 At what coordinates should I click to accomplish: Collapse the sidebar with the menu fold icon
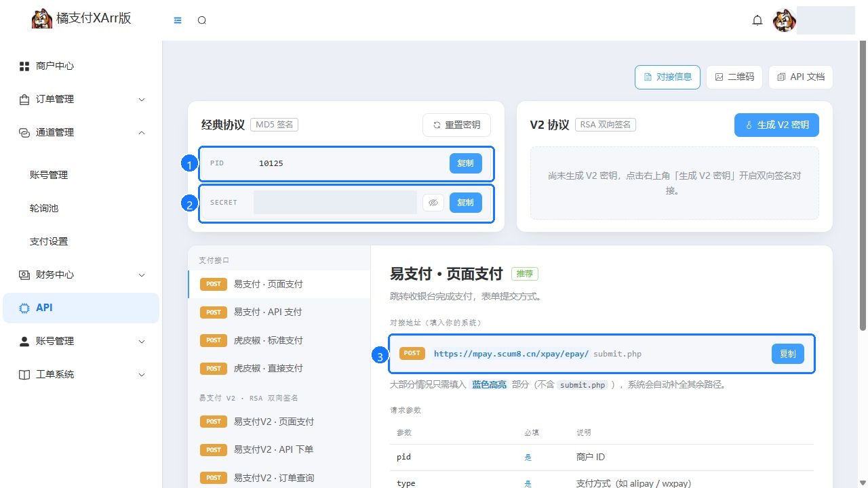click(x=178, y=20)
